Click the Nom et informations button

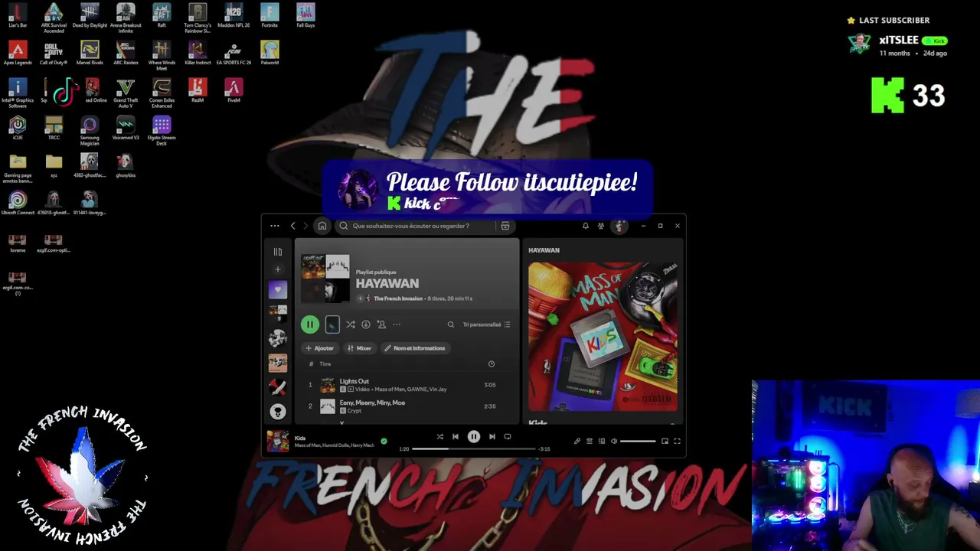click(x=414, y=348)
